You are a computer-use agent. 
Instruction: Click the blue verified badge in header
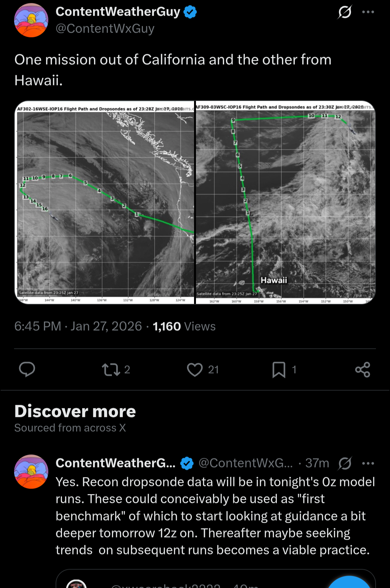[x=190, y=12]
